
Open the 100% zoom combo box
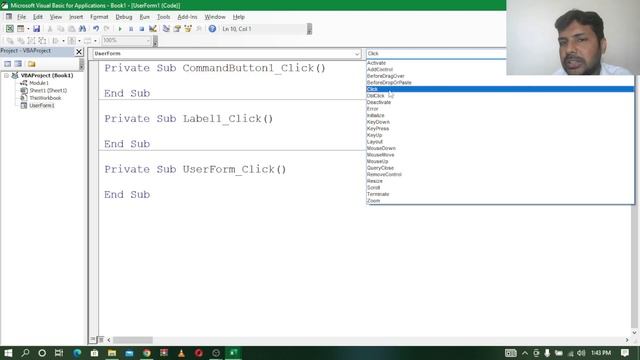coord(127,40)
